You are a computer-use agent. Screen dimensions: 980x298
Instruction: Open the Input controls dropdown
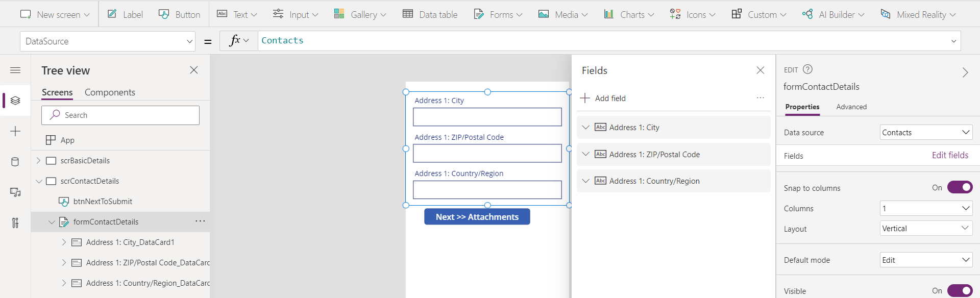[295, 14]
